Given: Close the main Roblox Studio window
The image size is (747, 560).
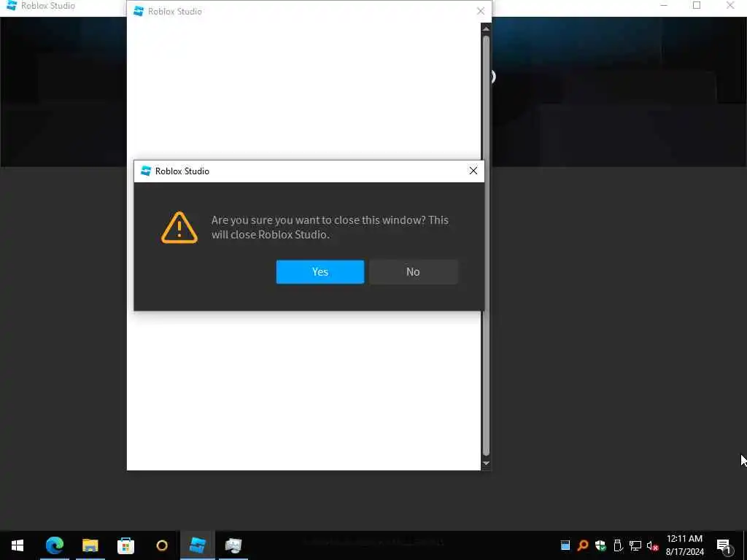Looking at the screenshot, I should 729,6.
